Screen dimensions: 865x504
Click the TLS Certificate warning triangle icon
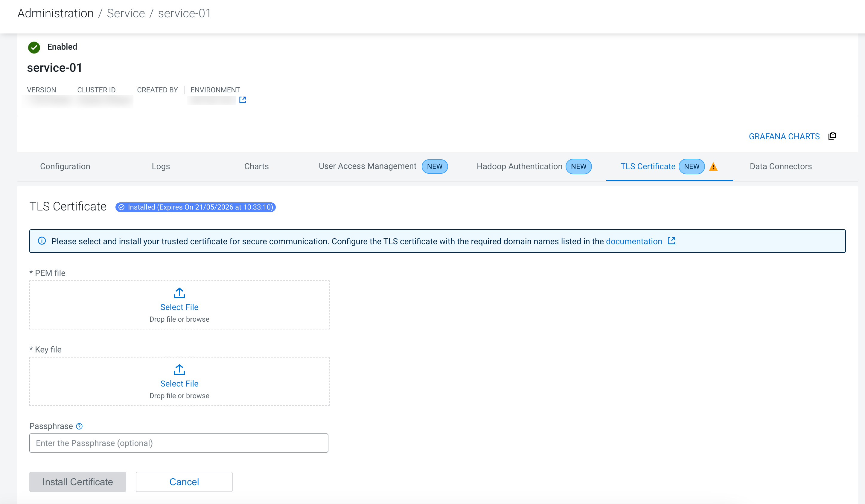(713, 167)
